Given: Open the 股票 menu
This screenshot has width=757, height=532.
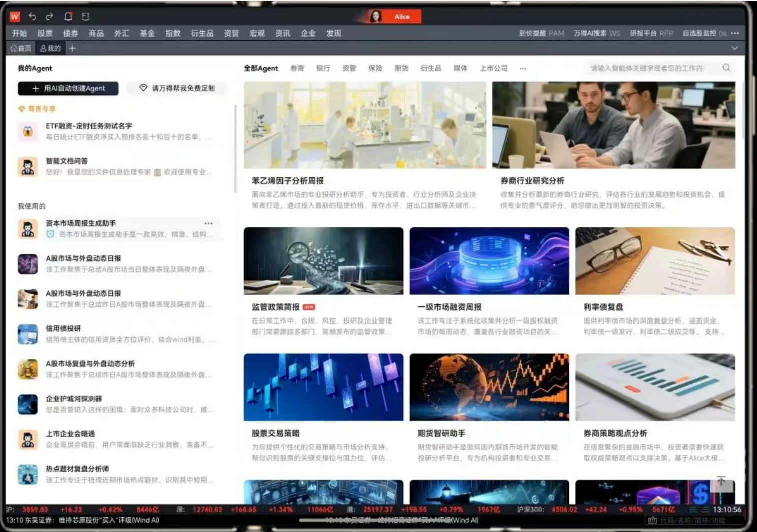Looking at the screenshot, I should (45, 33).
